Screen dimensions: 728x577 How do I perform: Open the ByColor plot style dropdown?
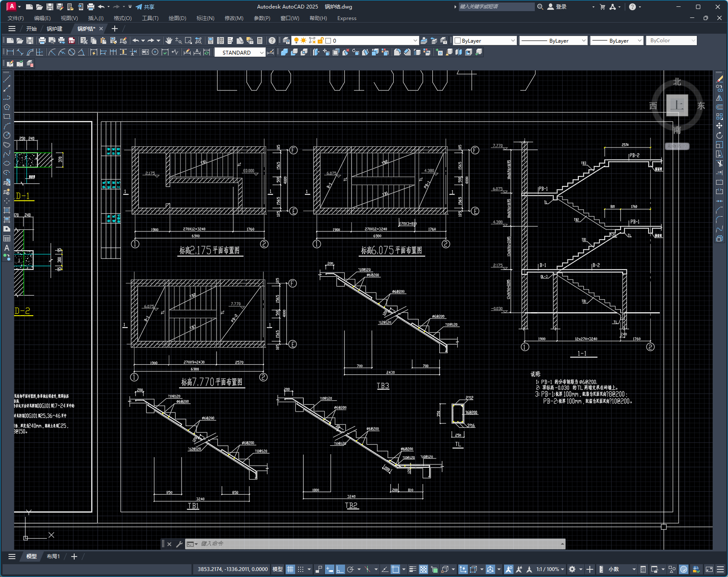pyautogui.click(x=693, y=41)
